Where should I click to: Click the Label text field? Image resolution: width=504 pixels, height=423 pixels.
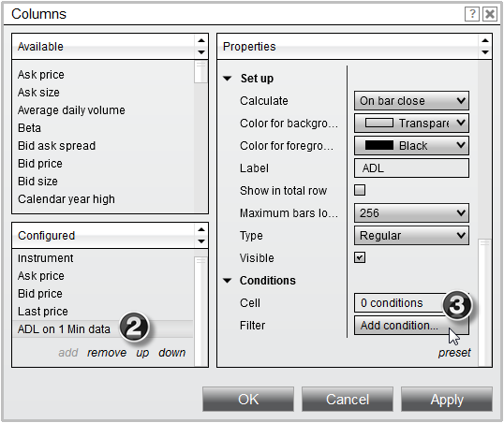411,168
